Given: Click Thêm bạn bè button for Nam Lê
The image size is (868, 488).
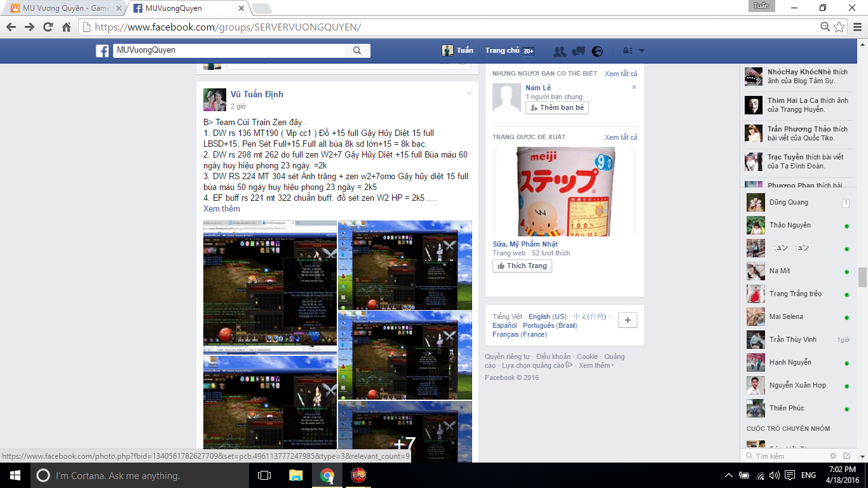Looking at the screenshot, I should click(x=557, y=108).
